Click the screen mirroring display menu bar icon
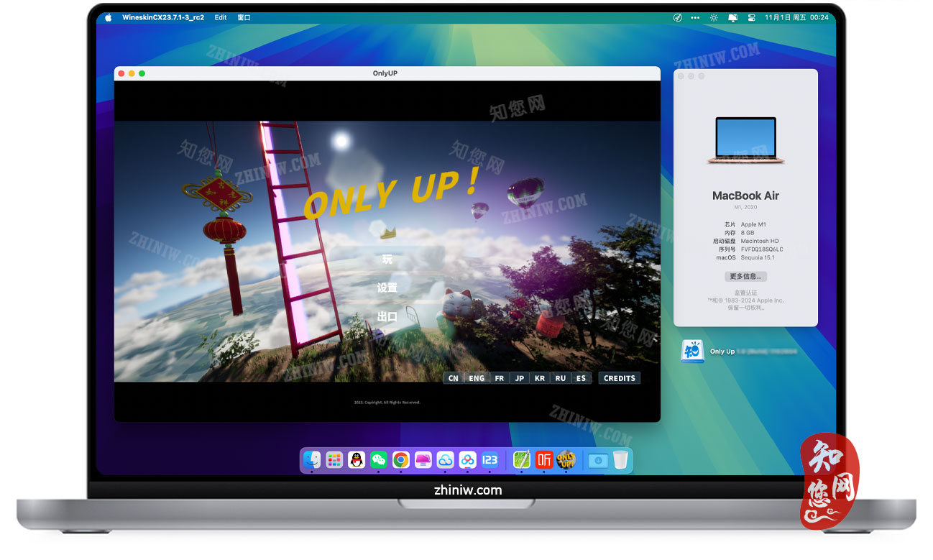933x560 pixels. click(x=733, y=17)
